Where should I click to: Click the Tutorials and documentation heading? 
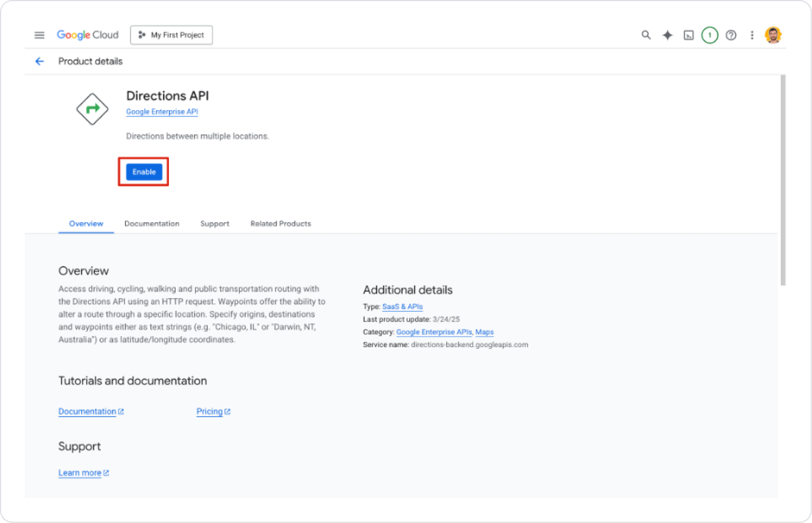(132, 381)
